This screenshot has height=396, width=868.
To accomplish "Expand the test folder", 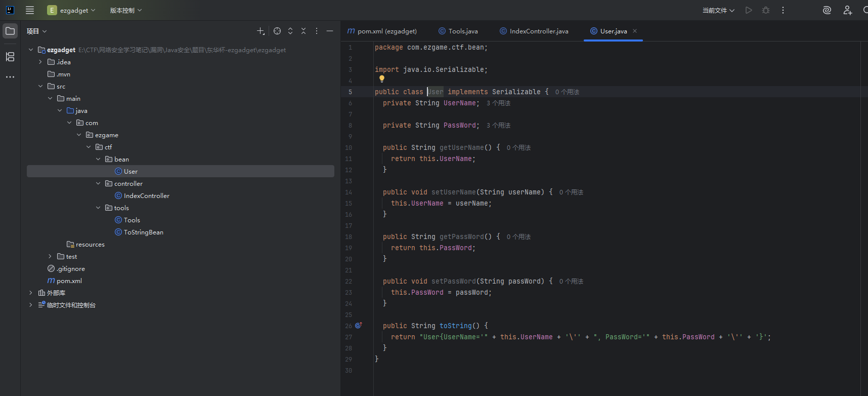I will click(x=50, y=257).
